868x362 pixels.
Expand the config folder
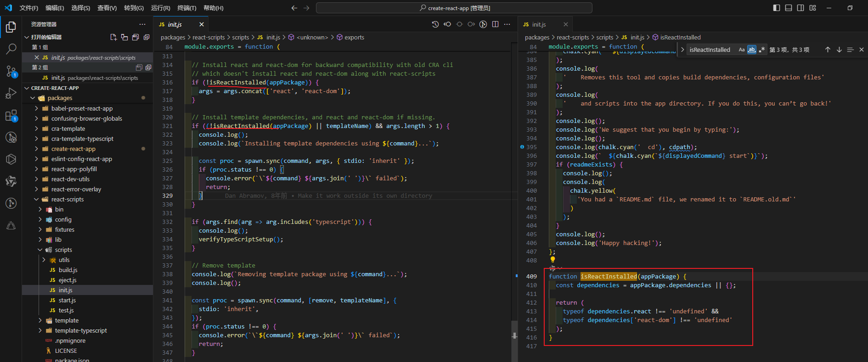[x=40, y=220]
